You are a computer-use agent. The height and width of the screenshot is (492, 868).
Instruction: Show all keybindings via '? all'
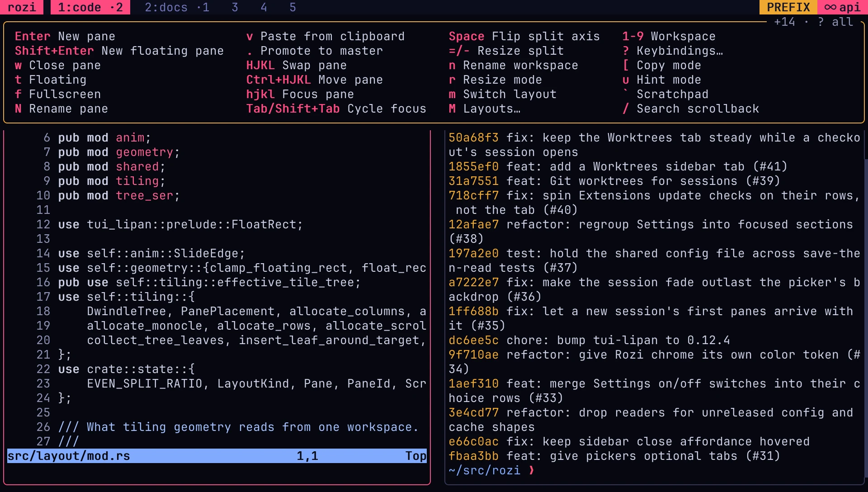[835, 22]
